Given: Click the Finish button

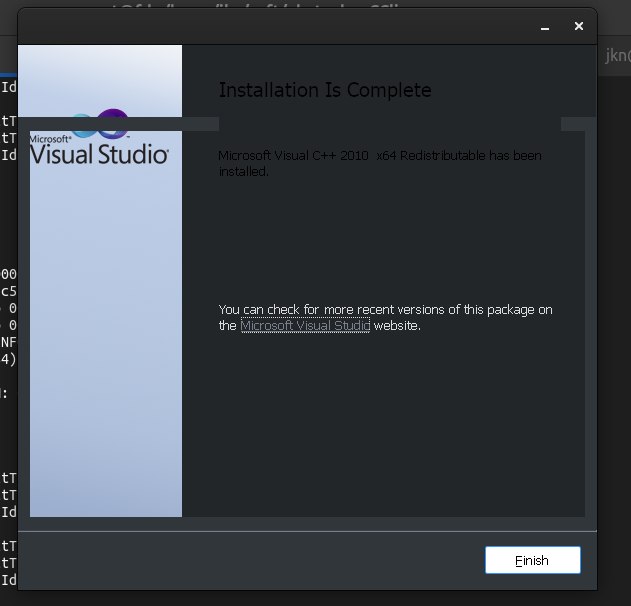Looking at the screenshot, I should coord(532,560).
